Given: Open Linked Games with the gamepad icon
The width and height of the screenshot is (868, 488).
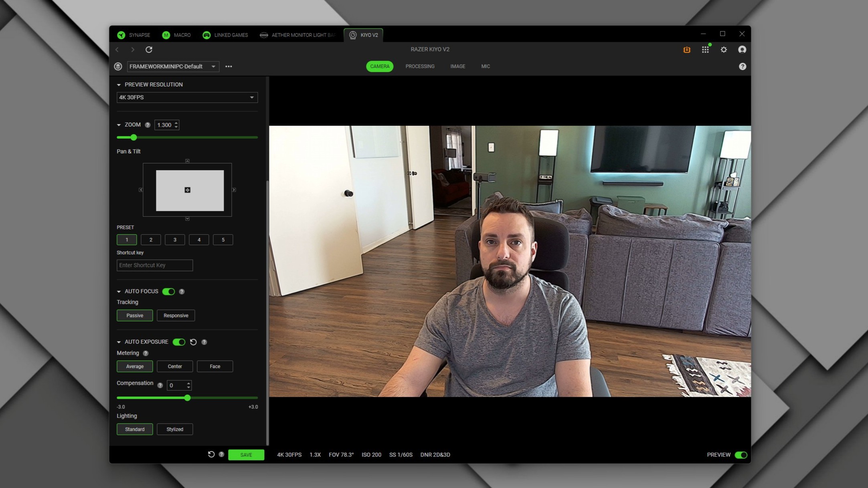Looking at the screenshot, I should [x=207, y=35].
